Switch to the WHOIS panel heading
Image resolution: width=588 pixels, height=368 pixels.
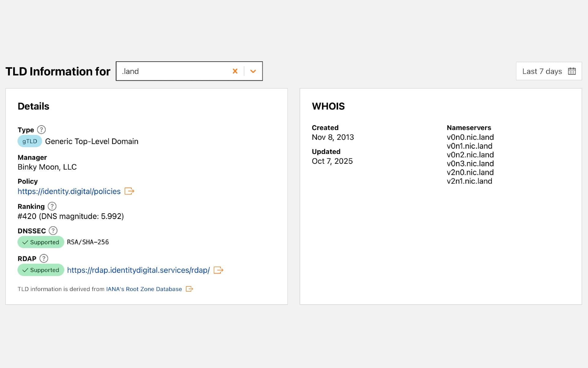328,106
